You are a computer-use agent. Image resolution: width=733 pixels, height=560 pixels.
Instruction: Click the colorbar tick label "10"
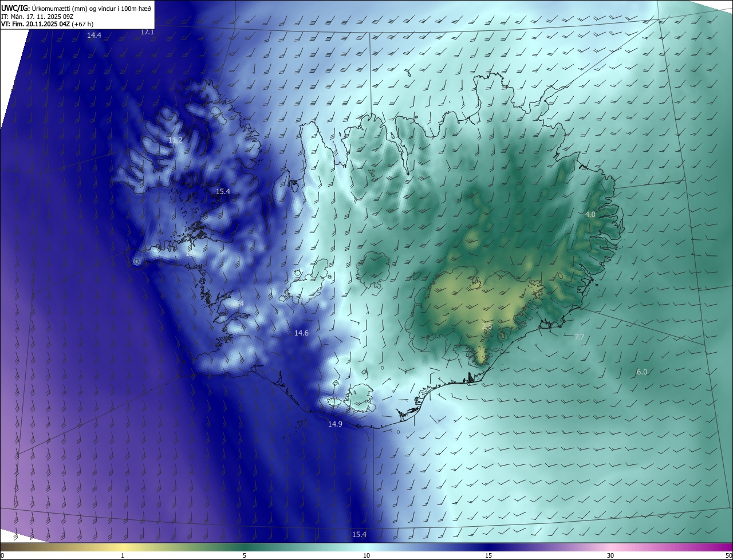tap(366, 556)
